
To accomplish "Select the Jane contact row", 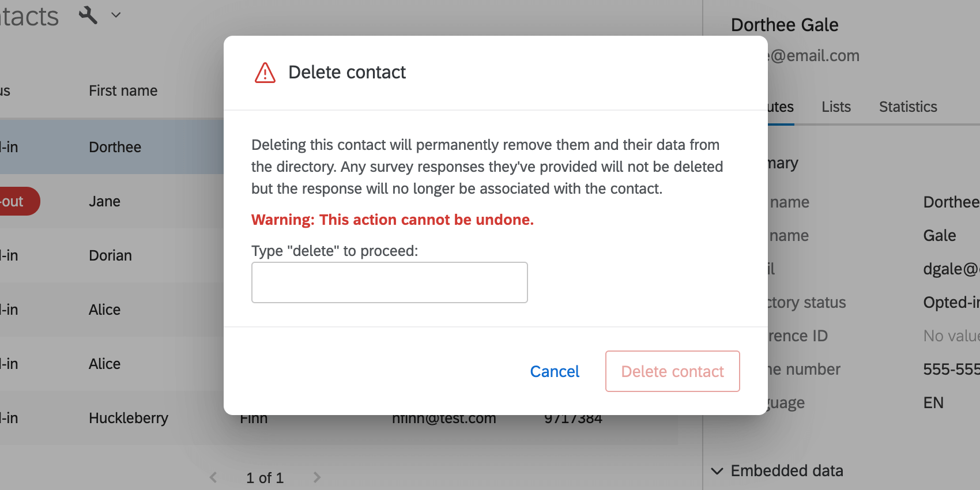I will [x=104, y=201].
